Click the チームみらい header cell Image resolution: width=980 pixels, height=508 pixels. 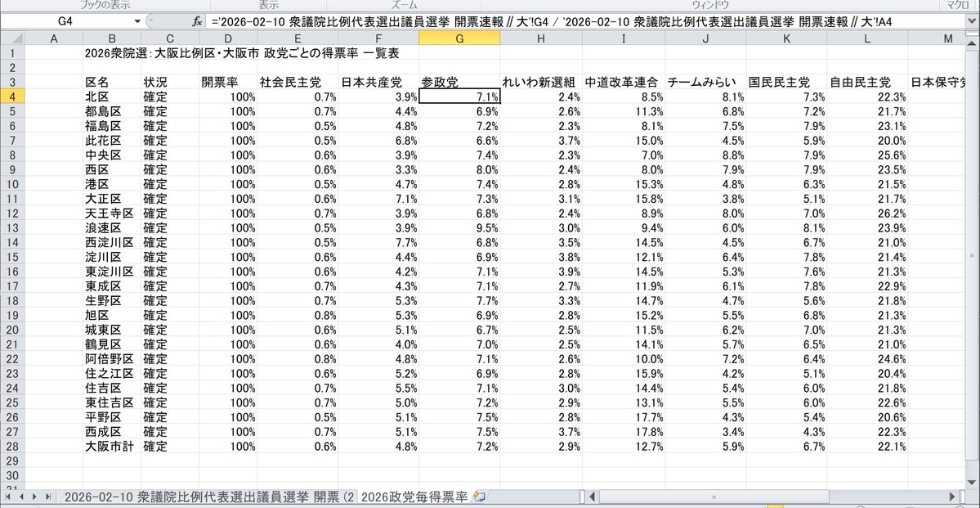[x=705, y=82]
